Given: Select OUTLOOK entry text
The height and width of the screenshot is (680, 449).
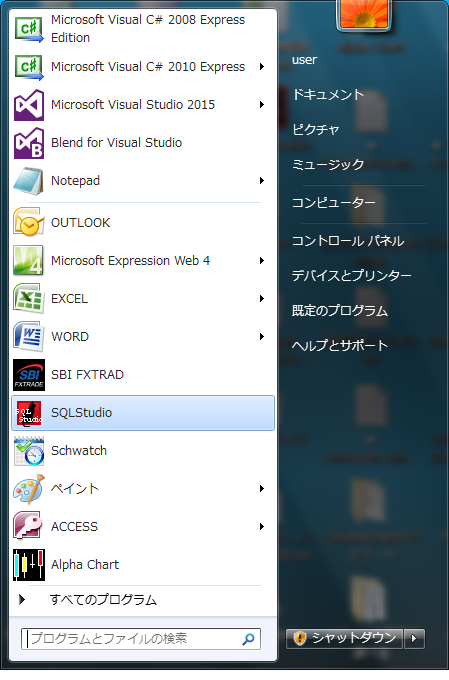Looking at the screenshot, I should coord(81,222).
